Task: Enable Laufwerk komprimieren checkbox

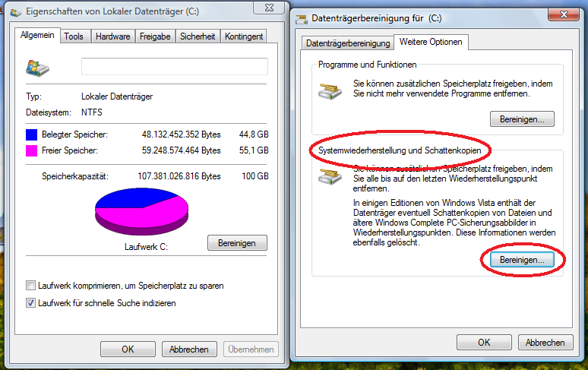Action: 30,286
